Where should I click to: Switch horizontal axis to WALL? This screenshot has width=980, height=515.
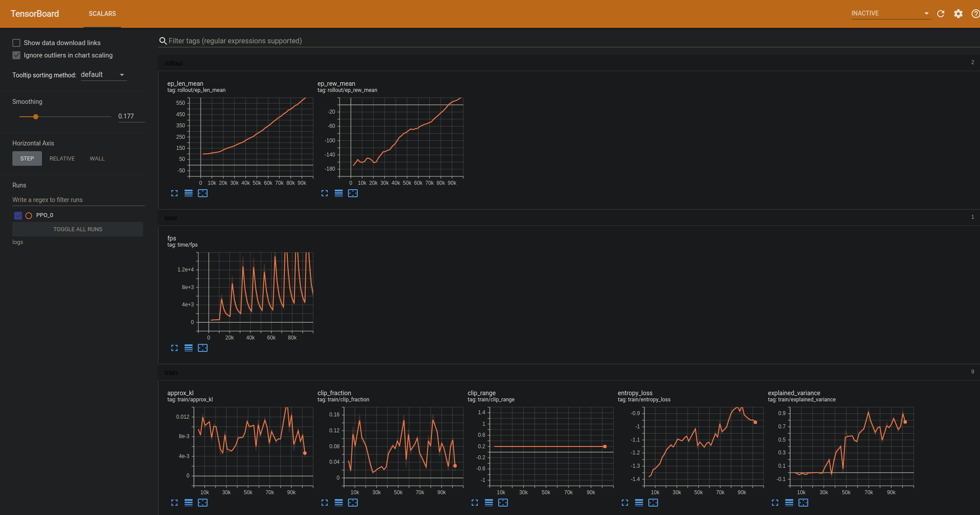pyautogui.click(x=97, y=159)
